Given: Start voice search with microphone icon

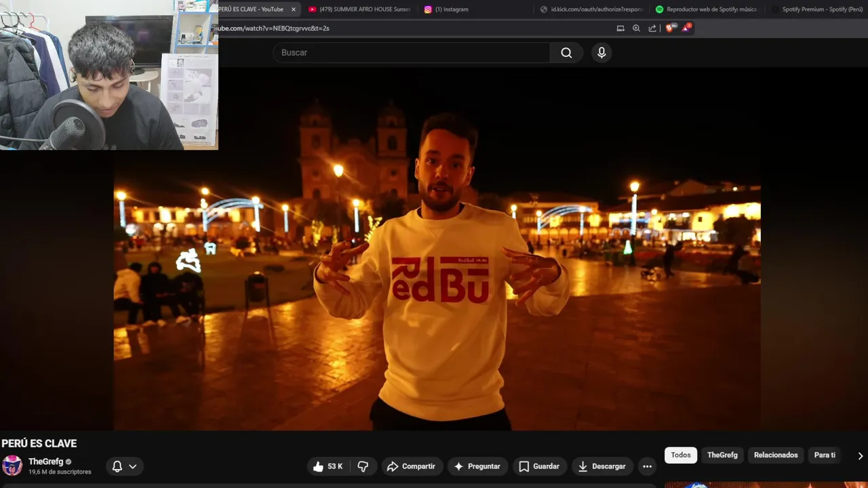Looking at the screenshot, I should pyautogui.click(x=601, y=53).
